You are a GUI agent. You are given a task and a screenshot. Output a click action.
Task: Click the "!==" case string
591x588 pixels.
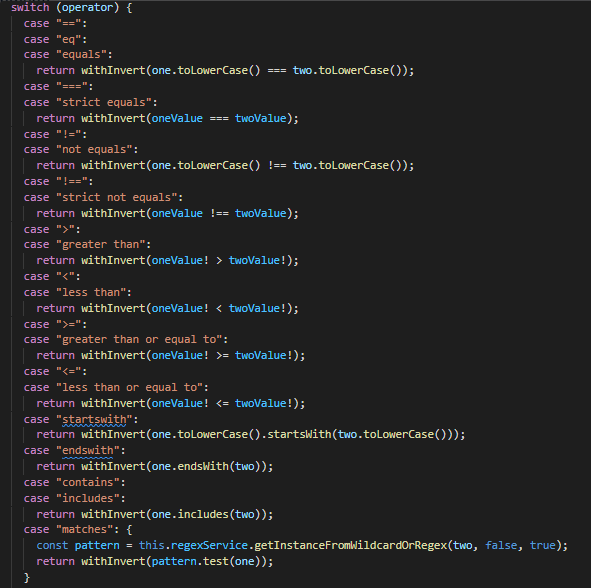(72, 182)
